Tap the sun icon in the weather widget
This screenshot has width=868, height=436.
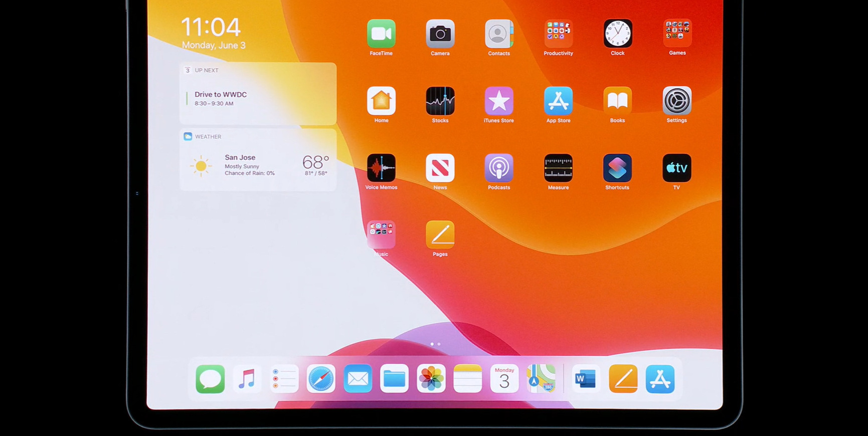[x=201, y=166]
